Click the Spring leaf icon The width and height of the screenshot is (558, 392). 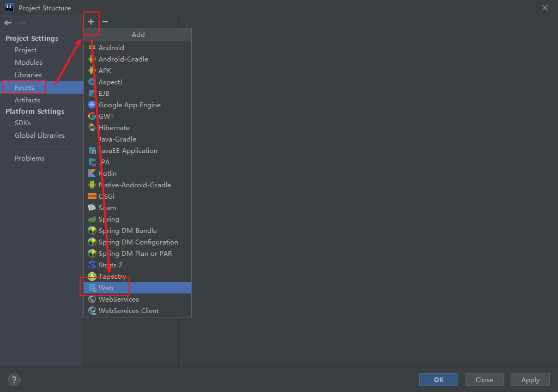click(x=92, y=219)
